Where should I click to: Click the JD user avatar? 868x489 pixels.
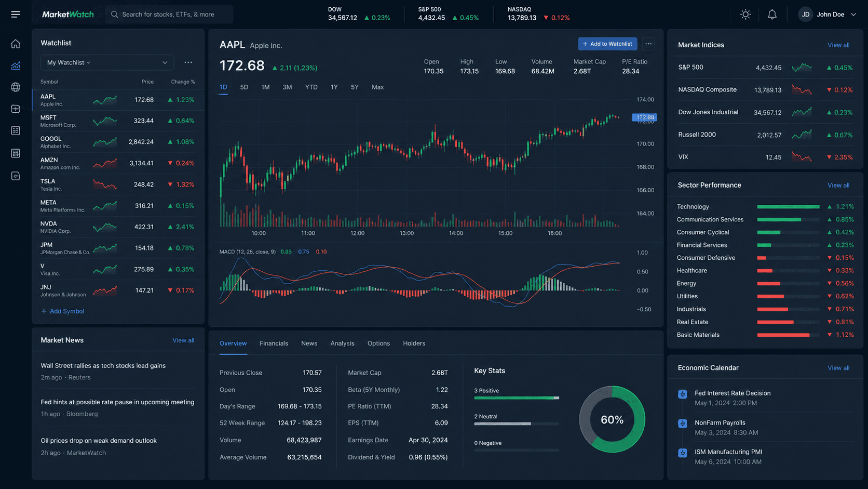coord(805,15)
